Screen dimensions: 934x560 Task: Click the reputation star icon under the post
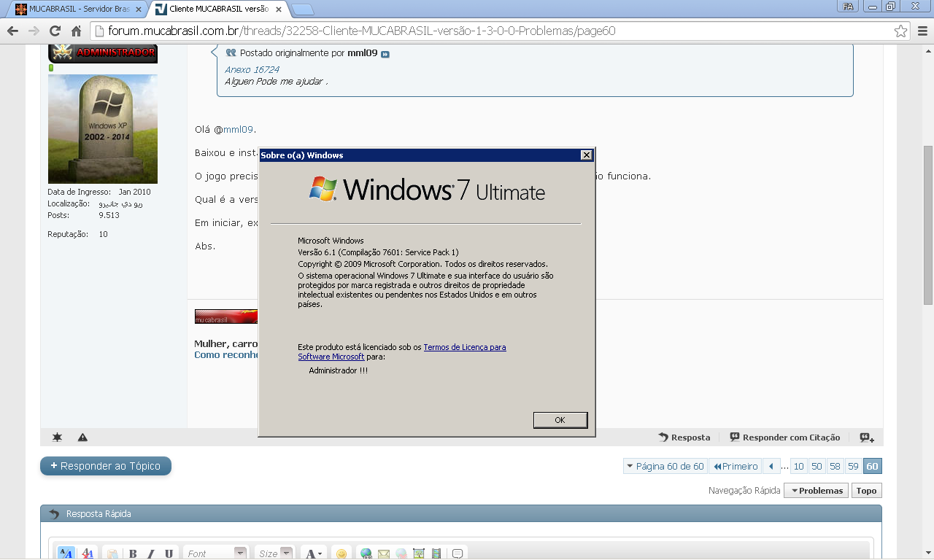[x=57, y=437]
